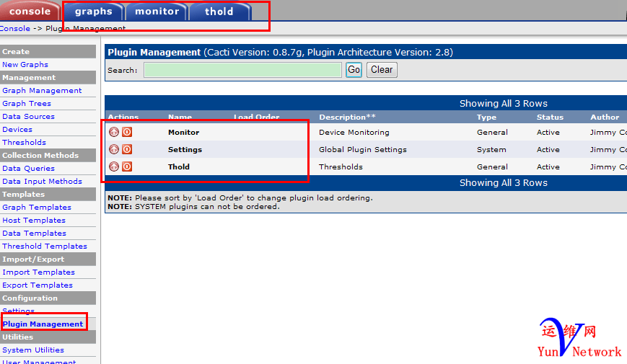Open Threshold Templates link
Image resolution: width=627 pixels, height=364 pixels.
pyautogui.click(x=45, y=246)
